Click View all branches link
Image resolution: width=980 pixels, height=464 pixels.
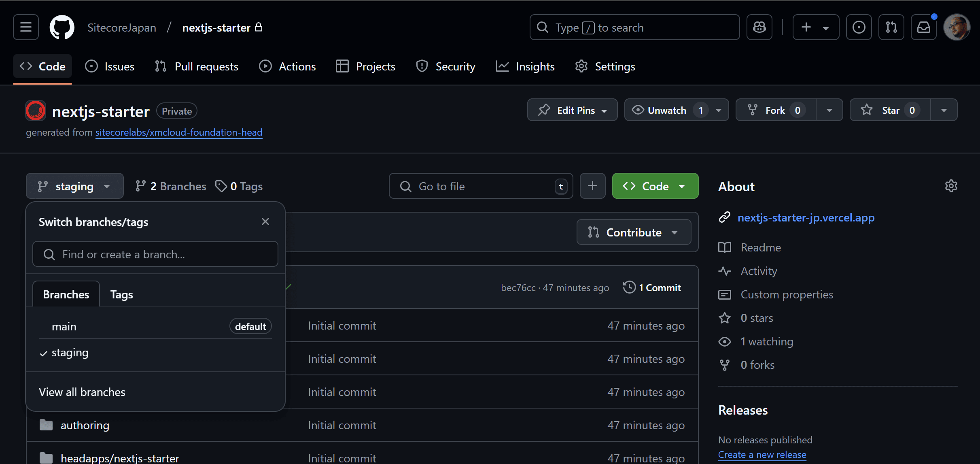pyautogui.click(x=82, y=392)
